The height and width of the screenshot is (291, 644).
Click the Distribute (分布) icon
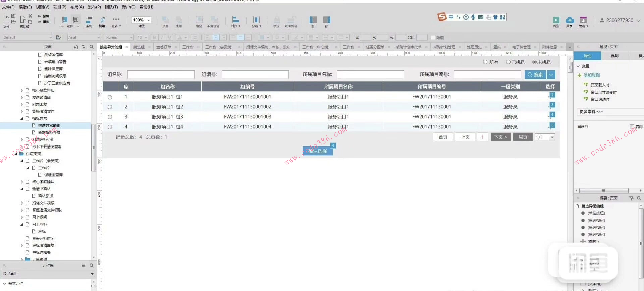click(256, 20)
